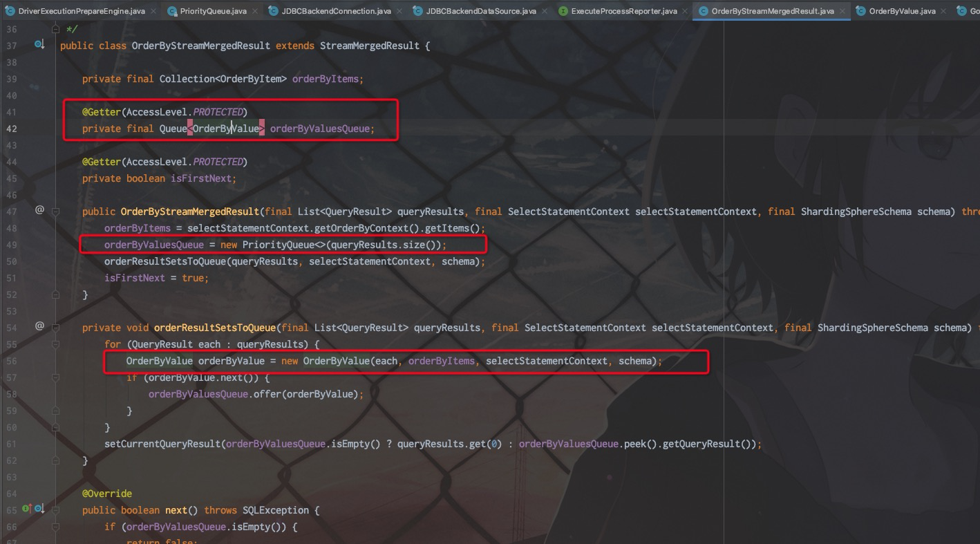Collapse the next() method fold at line 65
Viewport: 980px width, 544px height.
point(56,509)
